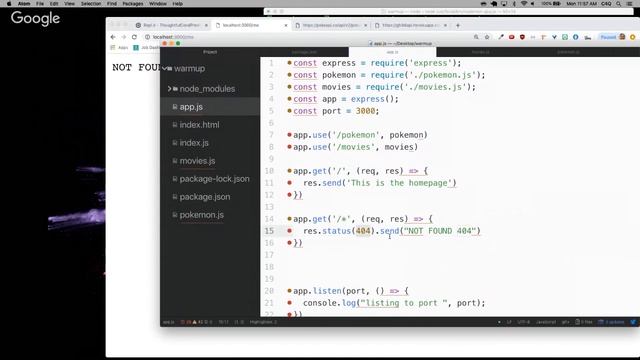Click the "NOT FOUND 404" string
Viewport: 640px width, 360px height.
click(440, 231)
